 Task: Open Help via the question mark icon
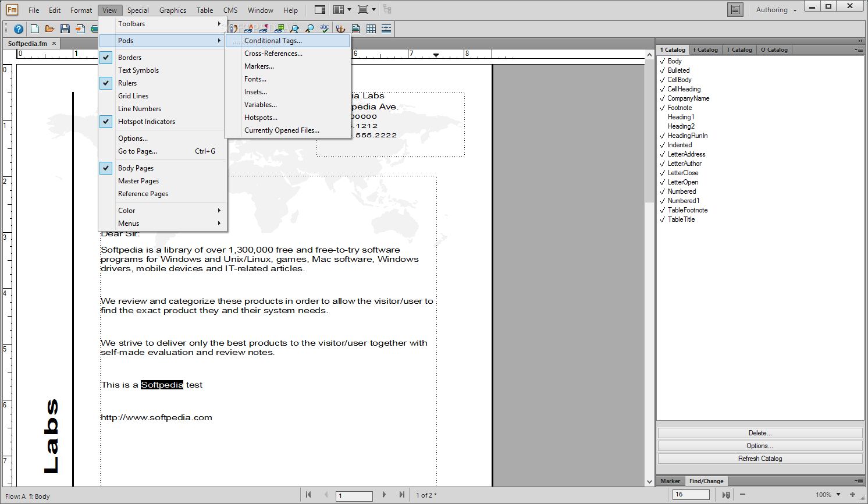click(19, 29)
